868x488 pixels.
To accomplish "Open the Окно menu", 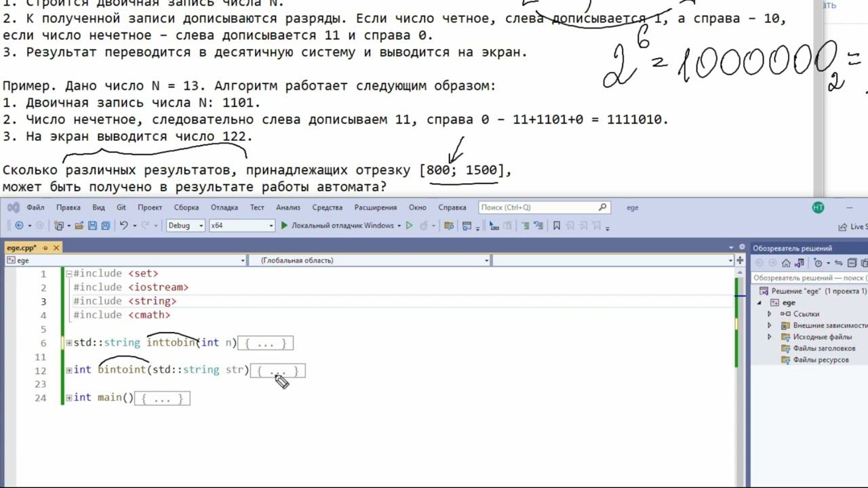I will [x=418, y=207].
